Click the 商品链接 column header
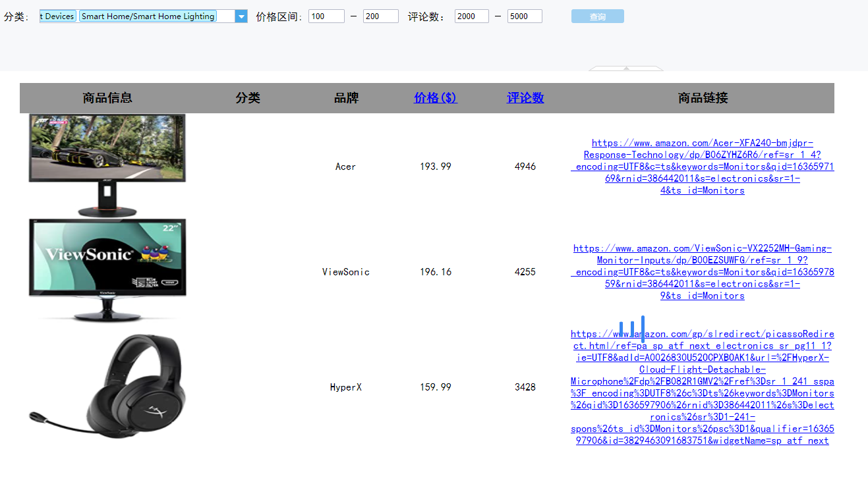Viewport: 868px width, 490px height. pyautogui.click(x=703, y=98)
